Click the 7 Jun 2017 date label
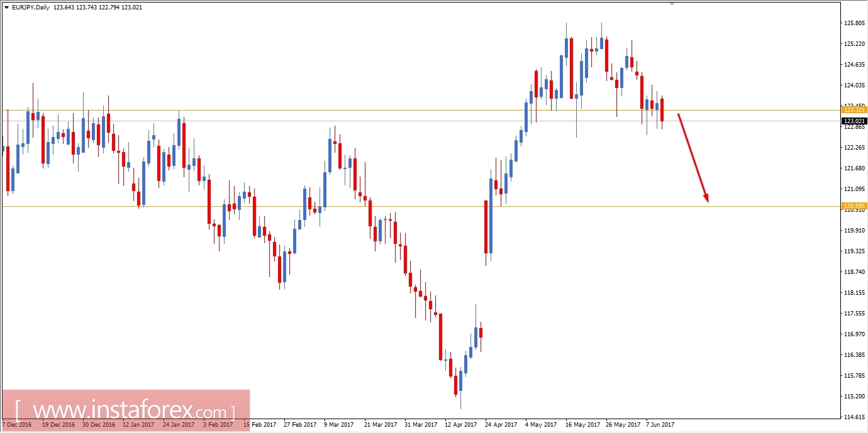This screenshot has width=868, height=433. click(x=660, y=425)
